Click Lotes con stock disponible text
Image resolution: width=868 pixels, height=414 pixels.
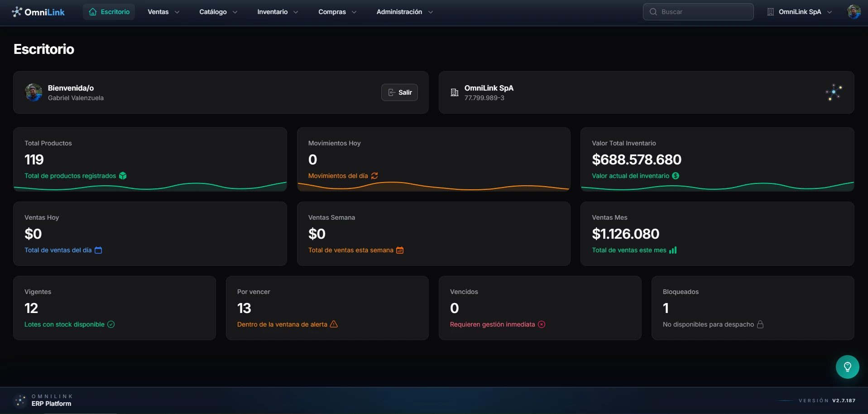[64, 324]
